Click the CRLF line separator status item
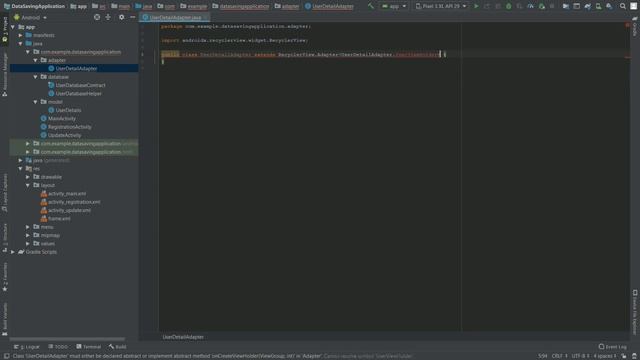640x360 pixels. coord(560,356)
